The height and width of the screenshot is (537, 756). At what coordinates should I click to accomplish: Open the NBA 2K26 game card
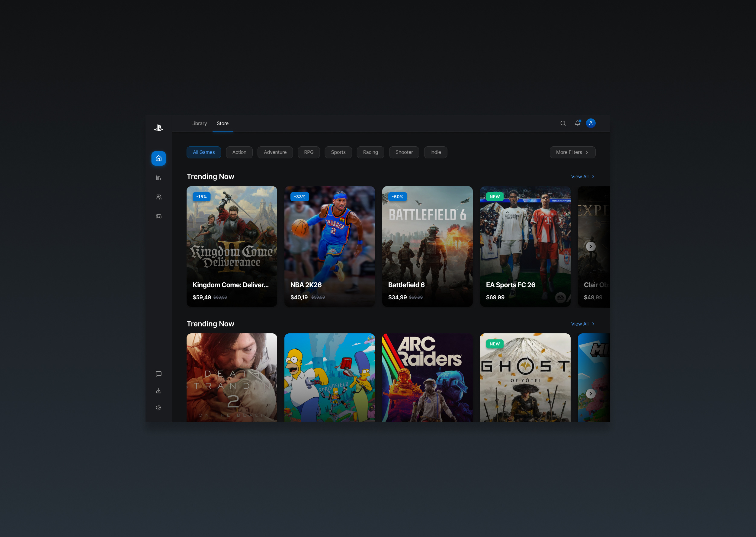click(x=329, y=246)
